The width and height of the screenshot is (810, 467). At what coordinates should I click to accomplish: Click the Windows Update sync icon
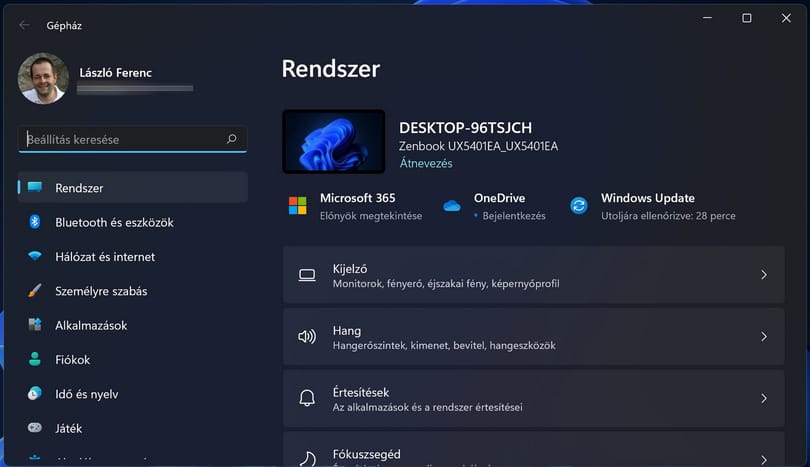click(579, 206)
